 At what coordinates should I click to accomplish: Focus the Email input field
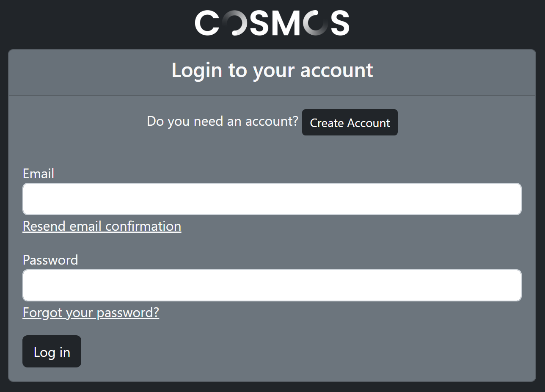tap(272, 199)
